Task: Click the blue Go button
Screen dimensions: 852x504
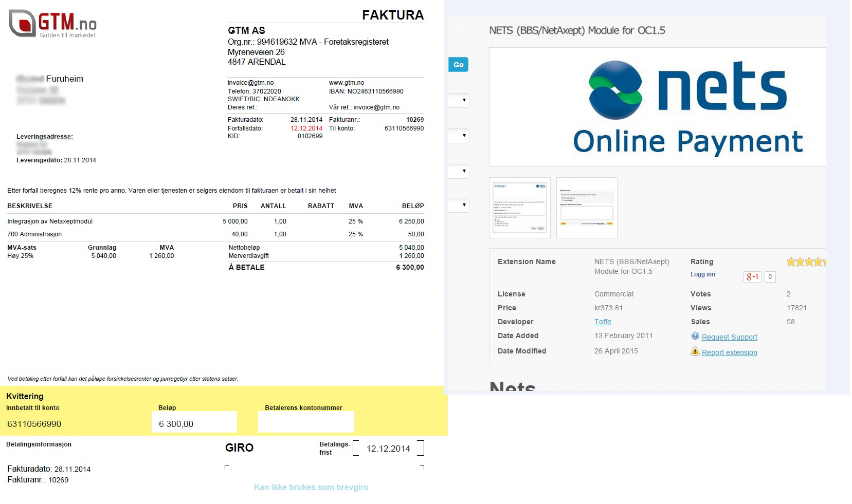Action: click(458, 65)
